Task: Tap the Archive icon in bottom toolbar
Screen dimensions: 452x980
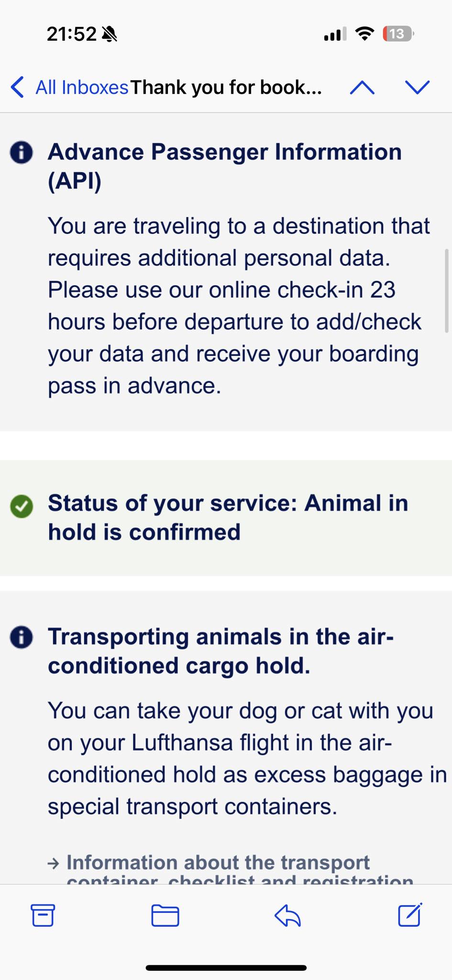Action: pos(43,915)
